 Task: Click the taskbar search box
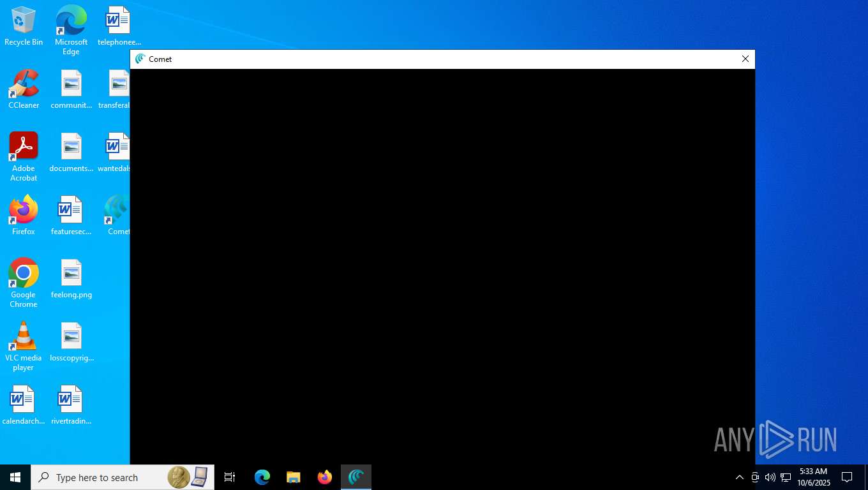click(123, 477)
